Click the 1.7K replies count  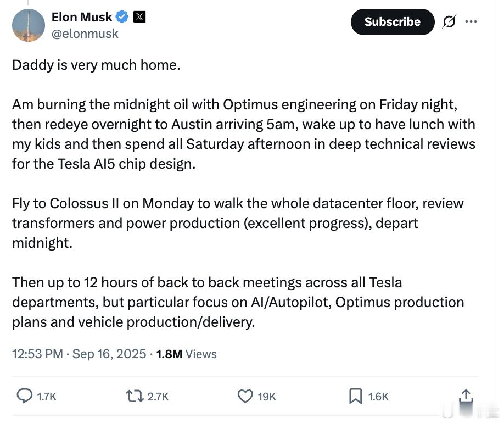click(x=47, y=397)
